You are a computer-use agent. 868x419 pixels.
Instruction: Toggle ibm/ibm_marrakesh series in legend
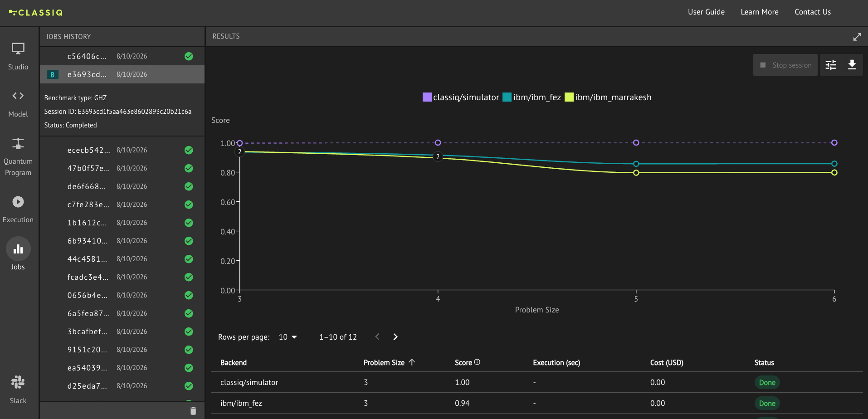[x=608, y=97]
